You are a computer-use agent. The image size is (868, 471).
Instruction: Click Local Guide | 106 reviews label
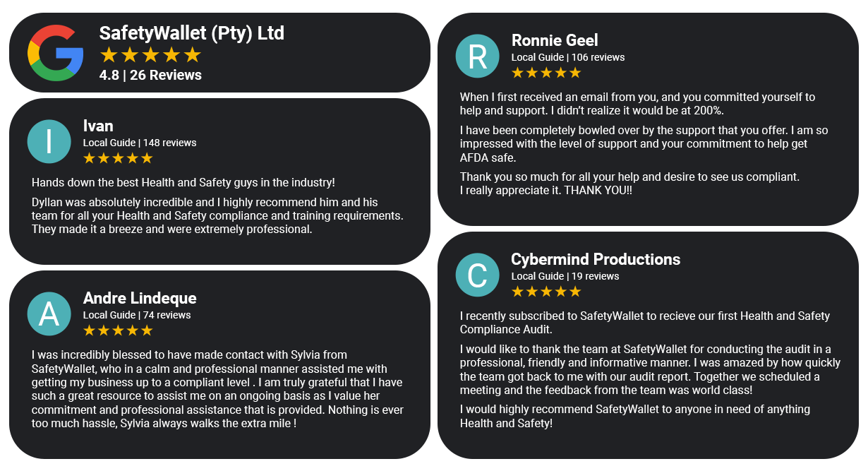pyautogui.click(x=568, y=57)
